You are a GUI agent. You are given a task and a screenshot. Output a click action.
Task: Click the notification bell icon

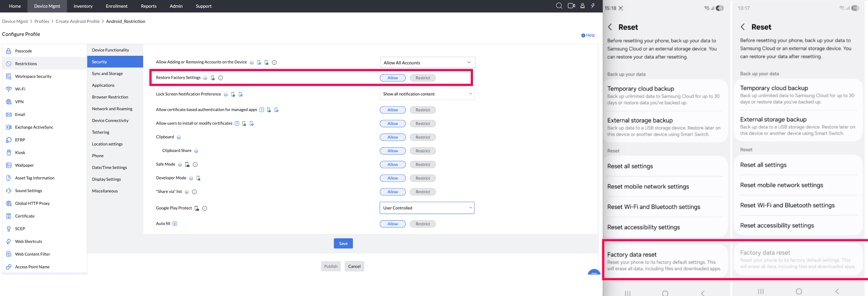(582, 6)
